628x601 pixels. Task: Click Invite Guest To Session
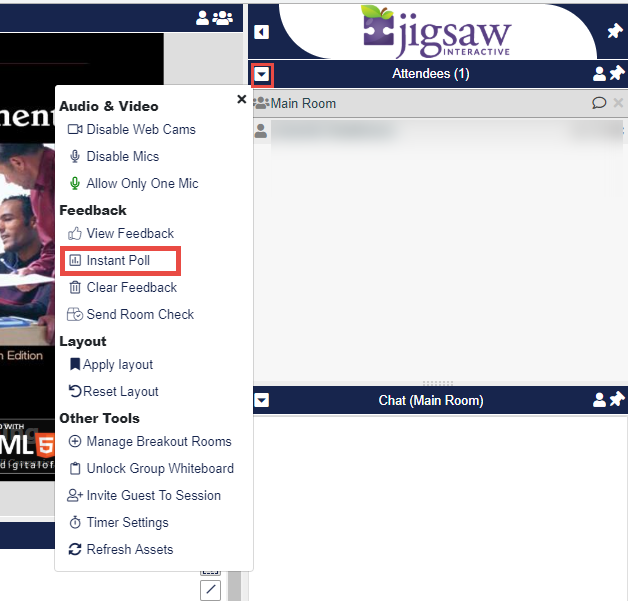(x=153, y=496)
